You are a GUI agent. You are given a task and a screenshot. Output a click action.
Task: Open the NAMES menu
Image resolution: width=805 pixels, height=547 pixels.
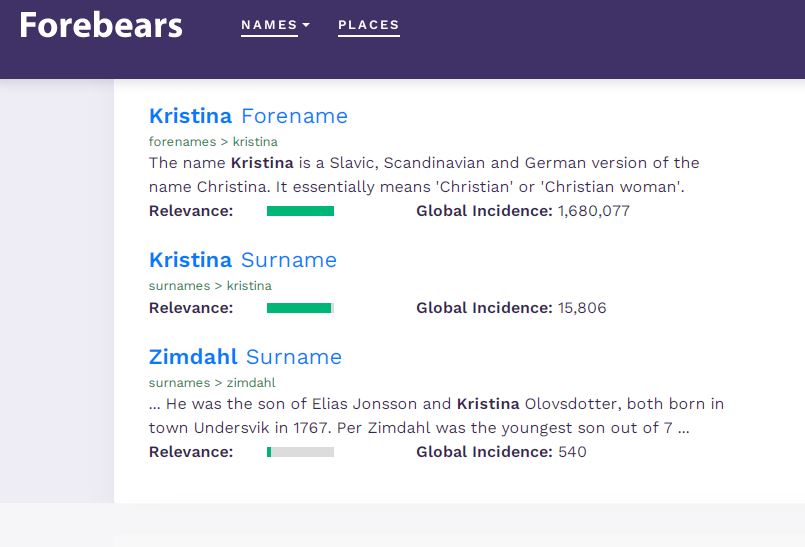click(x=270, y=25)
